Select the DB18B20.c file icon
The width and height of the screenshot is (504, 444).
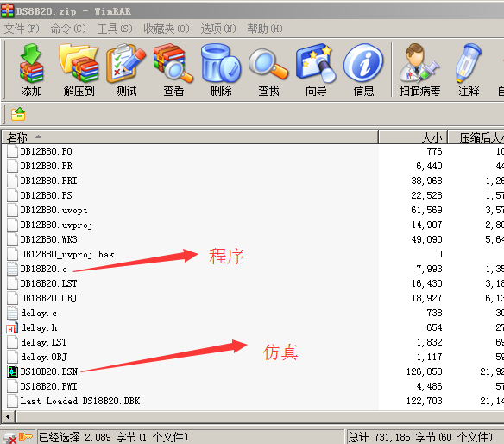pyautogui.click(x=12, y=269)
